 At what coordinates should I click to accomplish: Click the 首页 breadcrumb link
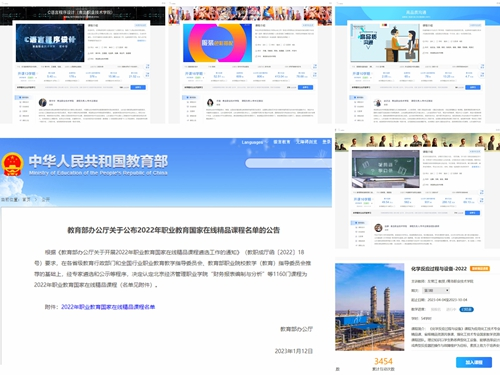[26, 199]
